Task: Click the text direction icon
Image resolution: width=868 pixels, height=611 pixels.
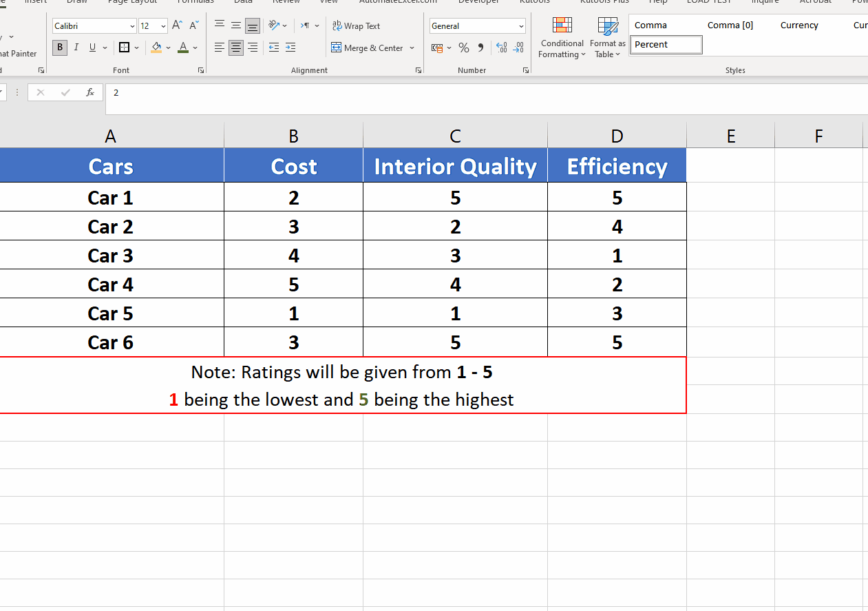Action: tap(305, 25)
